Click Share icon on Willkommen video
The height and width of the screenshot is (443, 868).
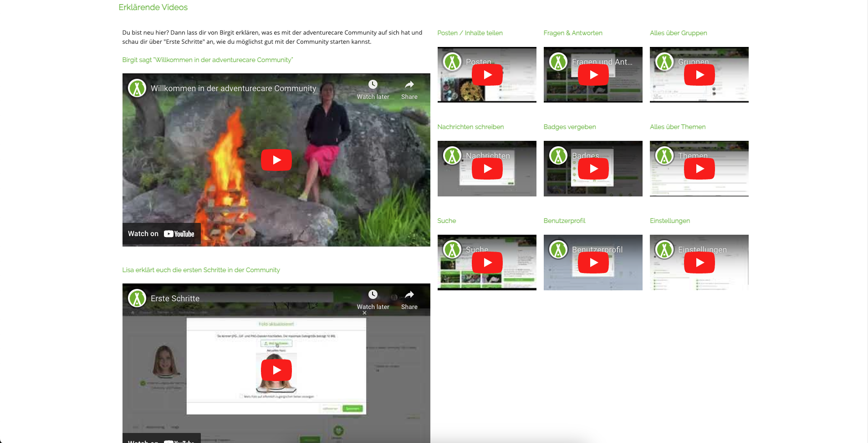click(409, 85)
